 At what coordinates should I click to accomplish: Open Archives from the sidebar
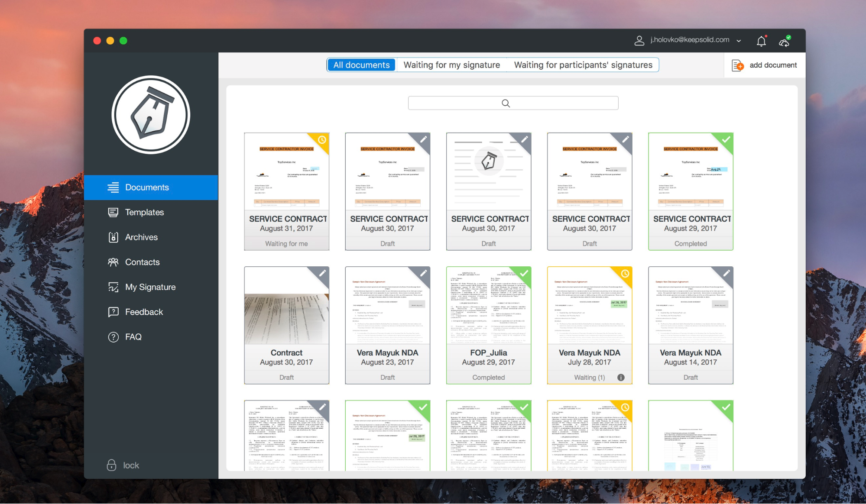click(x=141, y=237)
